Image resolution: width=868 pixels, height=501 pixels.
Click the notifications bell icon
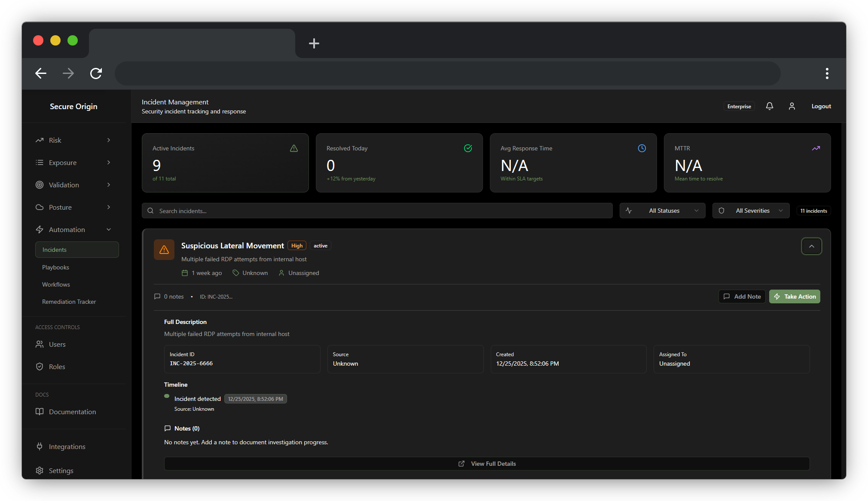pyautogui.click(x=769, y=106)
